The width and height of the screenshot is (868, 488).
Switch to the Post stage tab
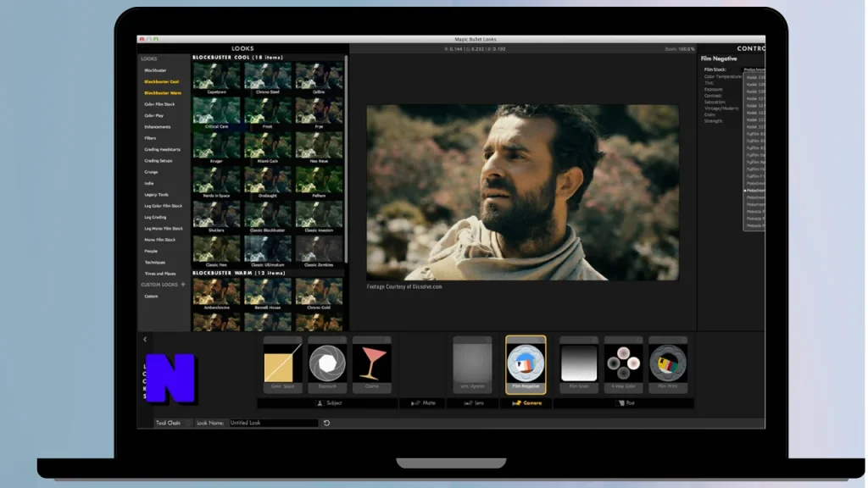[x=626, y=402]
